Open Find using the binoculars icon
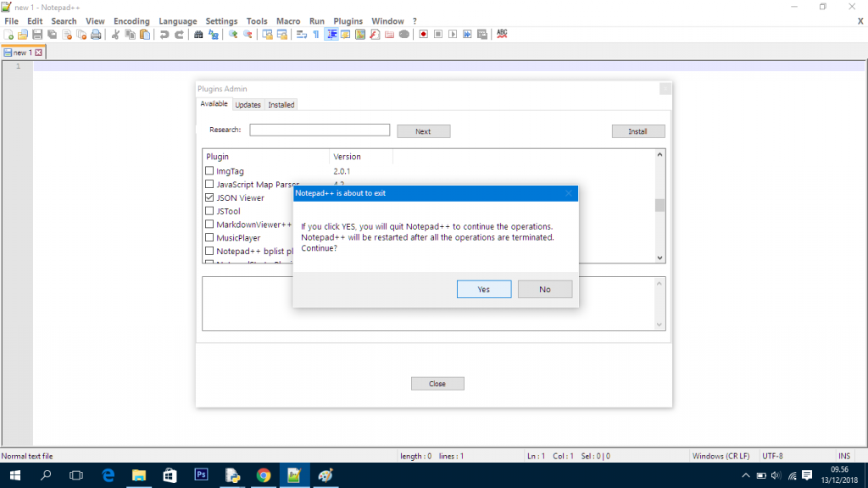Image resolution: width=868 pixels, height=488 pixels. click(x=198, y=35)
